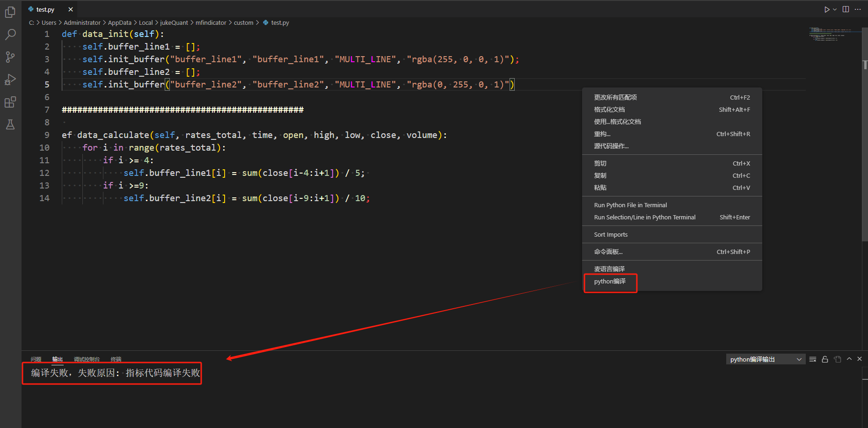The image size is (868, 428).
Task: Click the AppData breadcrumb segment
Action: tap(120, 22)
